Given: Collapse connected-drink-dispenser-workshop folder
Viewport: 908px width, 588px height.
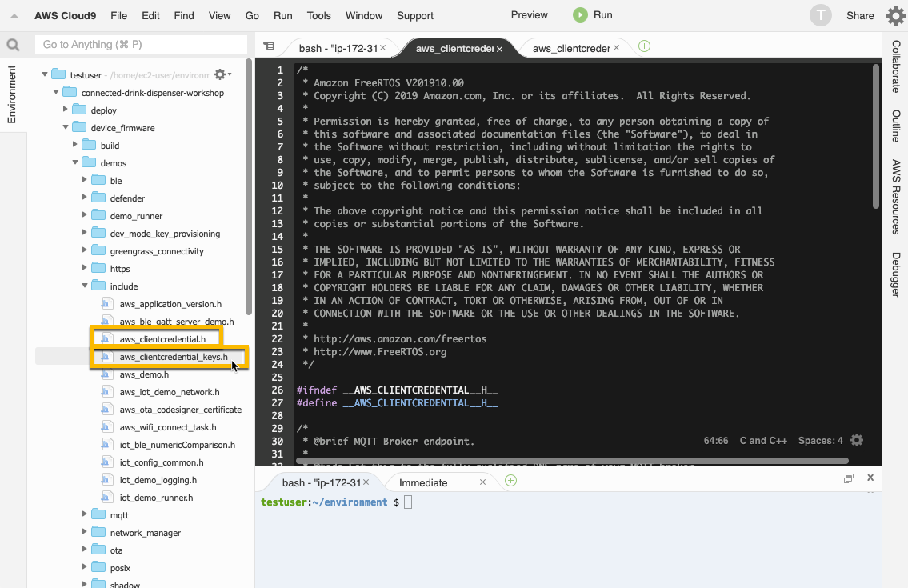Looking at the screenshot, I should [55, 91].
